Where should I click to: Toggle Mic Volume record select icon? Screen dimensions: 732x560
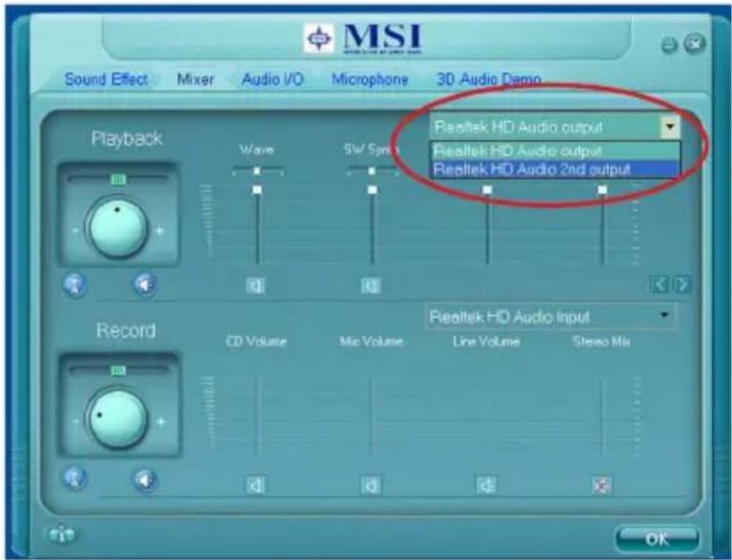[x=371, y=485]
